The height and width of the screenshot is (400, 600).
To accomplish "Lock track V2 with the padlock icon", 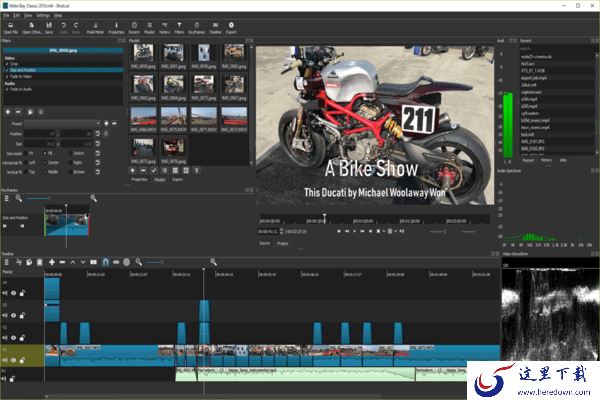I will (x=22, y=338).
